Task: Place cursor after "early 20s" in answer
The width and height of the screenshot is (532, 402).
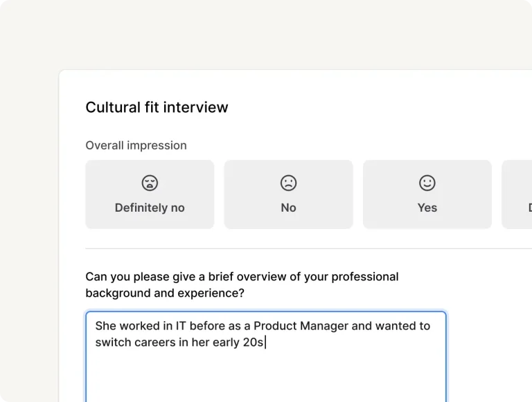Action: [x=265, y=342]
